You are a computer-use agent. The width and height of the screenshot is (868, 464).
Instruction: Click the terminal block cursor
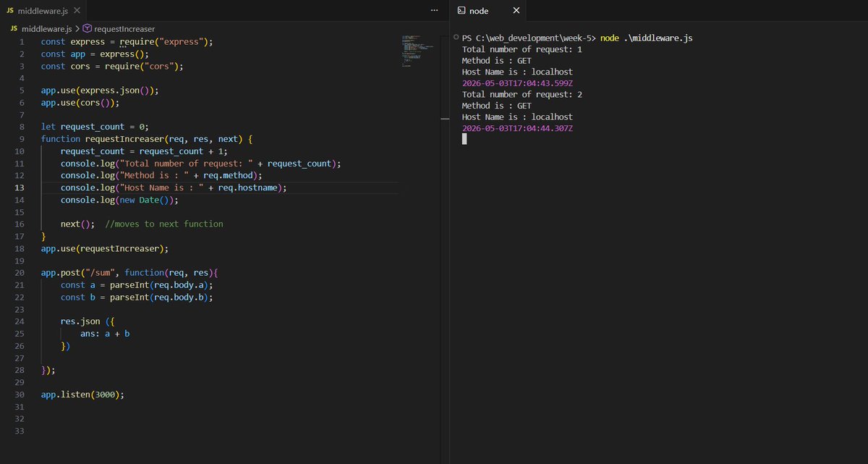click(464, 140)
